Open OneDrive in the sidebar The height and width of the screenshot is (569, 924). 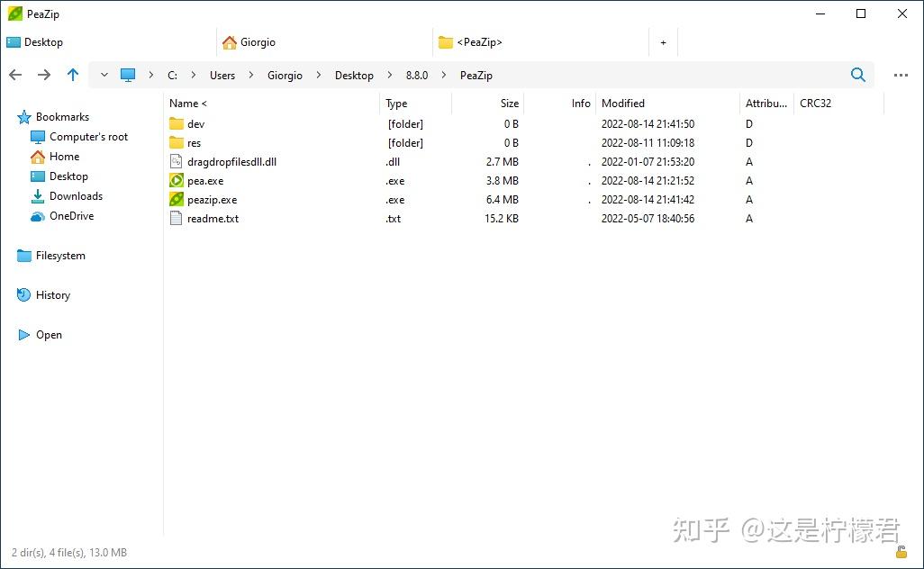coord(71,215)
